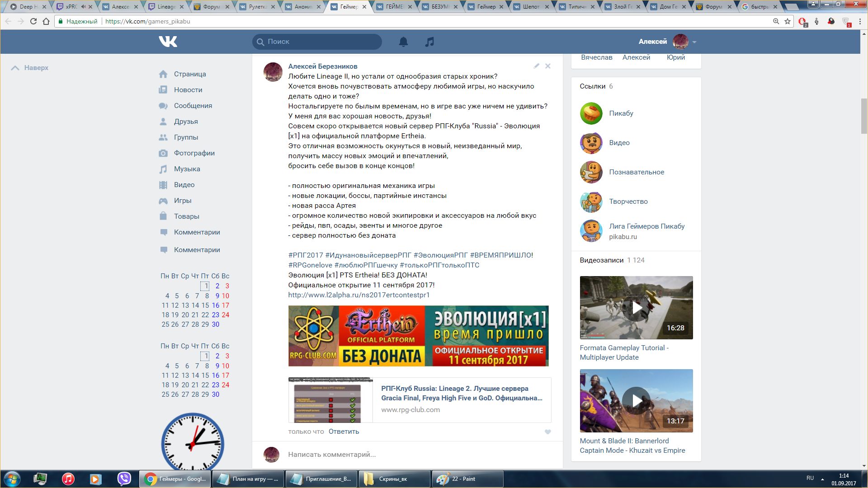Viewport: 868px width, 488px height.
Task: Switch to the БЕЗУМ browser tab
Action: click(x=440, y=7)
